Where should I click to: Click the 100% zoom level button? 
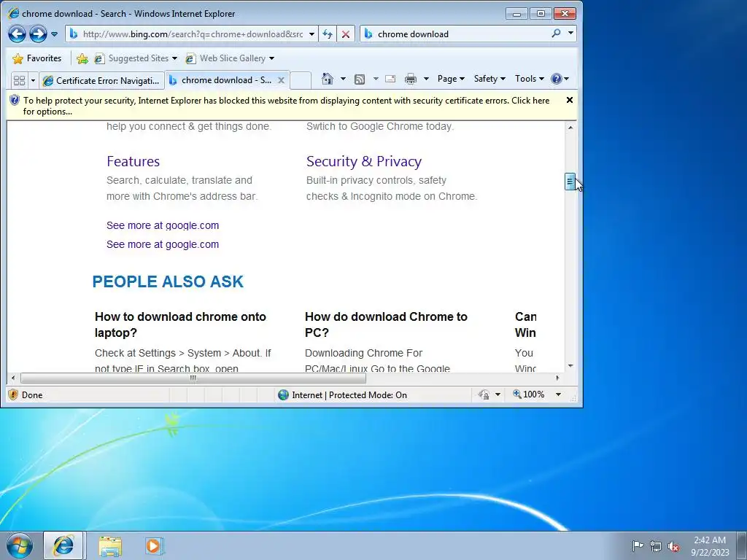coord(529,394)
